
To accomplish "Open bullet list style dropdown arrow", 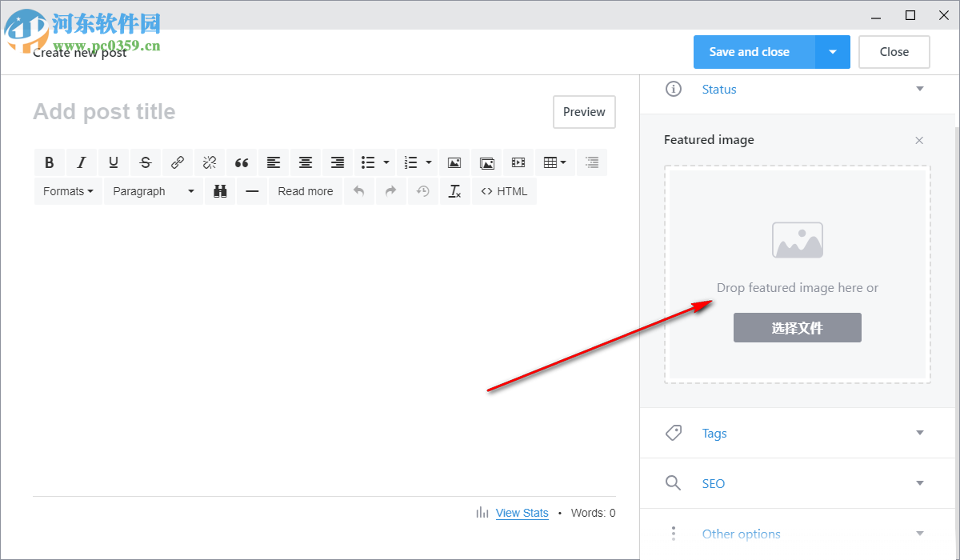I will 386,162.
